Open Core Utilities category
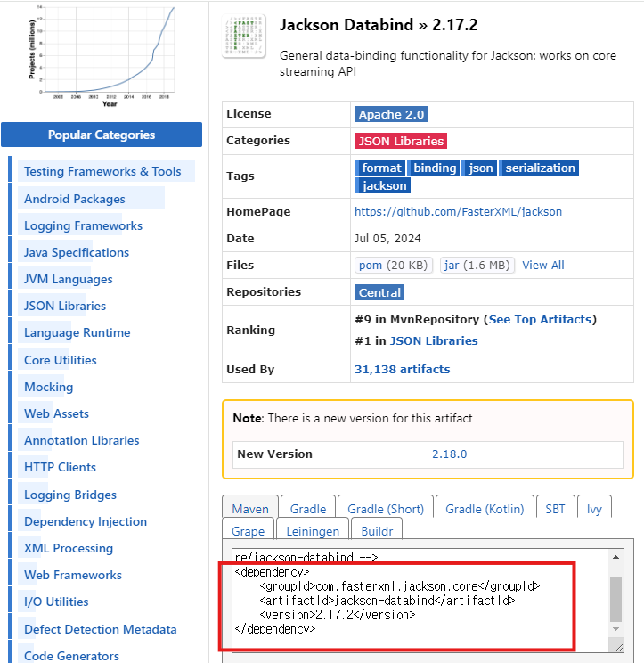Viewport: 644px width, 663px height. coord(60,360)
